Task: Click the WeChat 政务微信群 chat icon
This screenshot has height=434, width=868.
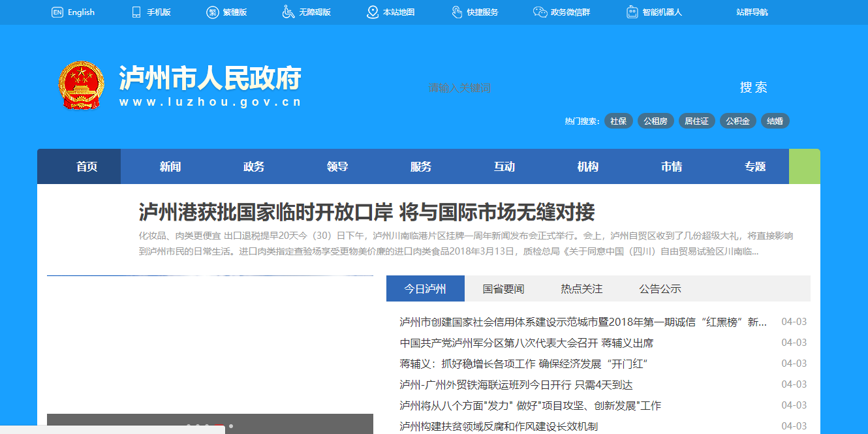Action: coord(540,12)
